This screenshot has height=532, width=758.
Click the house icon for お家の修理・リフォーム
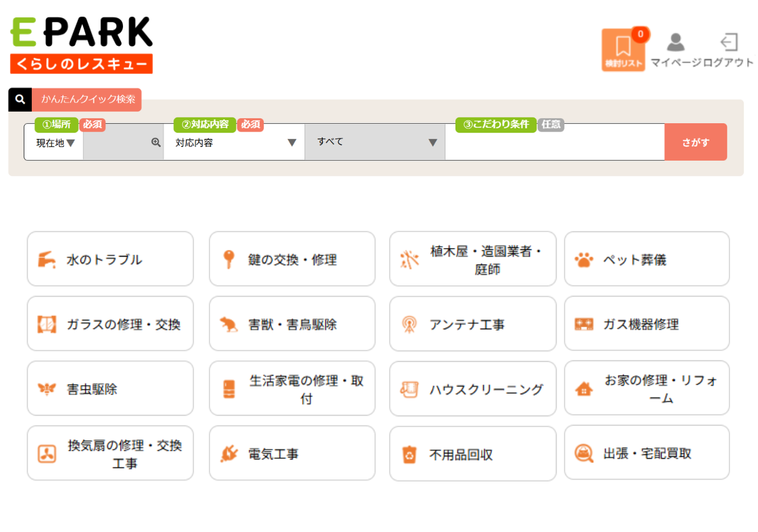(584, 389)
